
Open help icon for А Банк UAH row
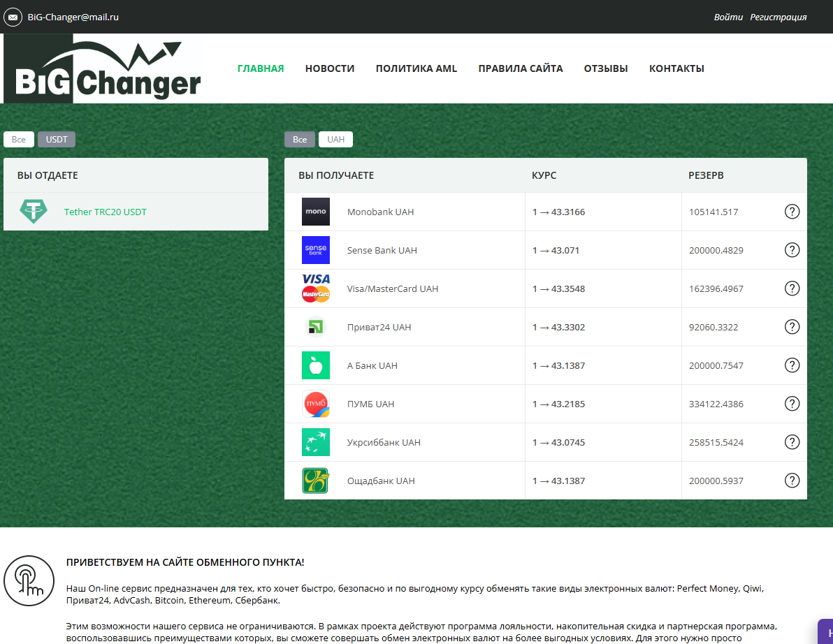click(792, 365)
